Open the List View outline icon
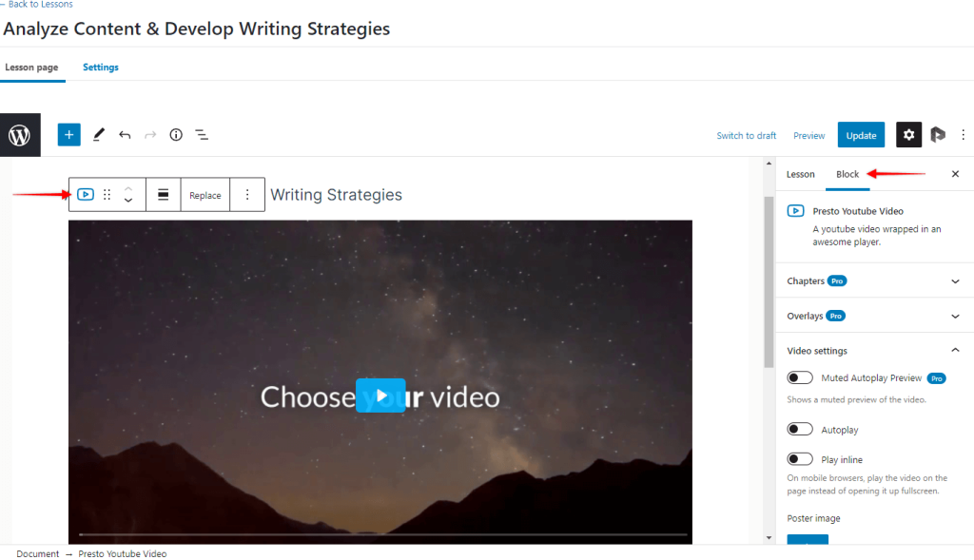 click(x=202, y=135)
